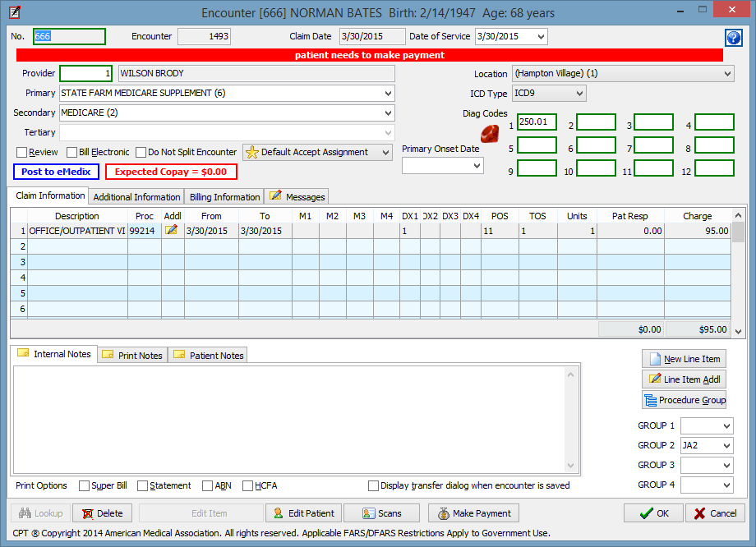Click the Delete button
Screen dimensions: 756x547
click(103, 514)
